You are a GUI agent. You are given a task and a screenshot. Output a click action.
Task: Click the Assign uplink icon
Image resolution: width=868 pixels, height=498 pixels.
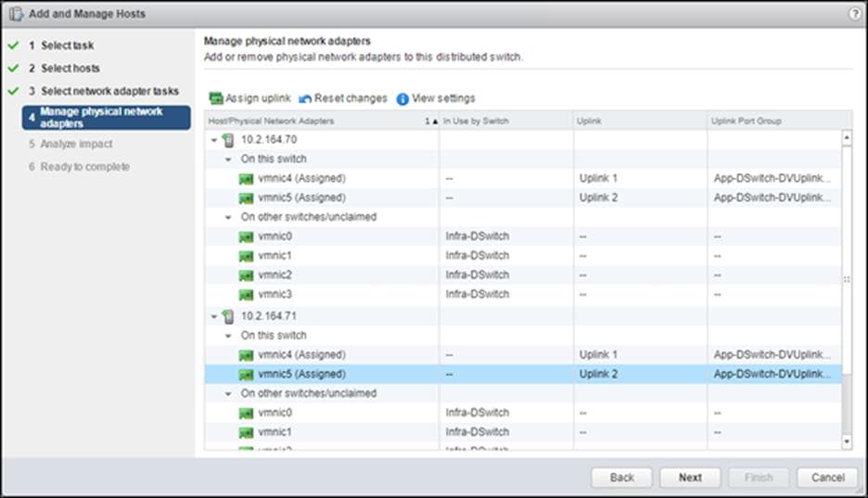216,98
